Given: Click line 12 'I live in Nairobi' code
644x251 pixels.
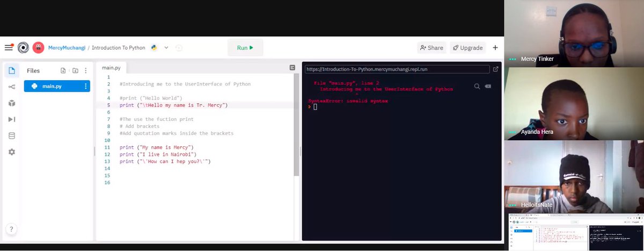Looking at the screenshot, I should 158,154.
